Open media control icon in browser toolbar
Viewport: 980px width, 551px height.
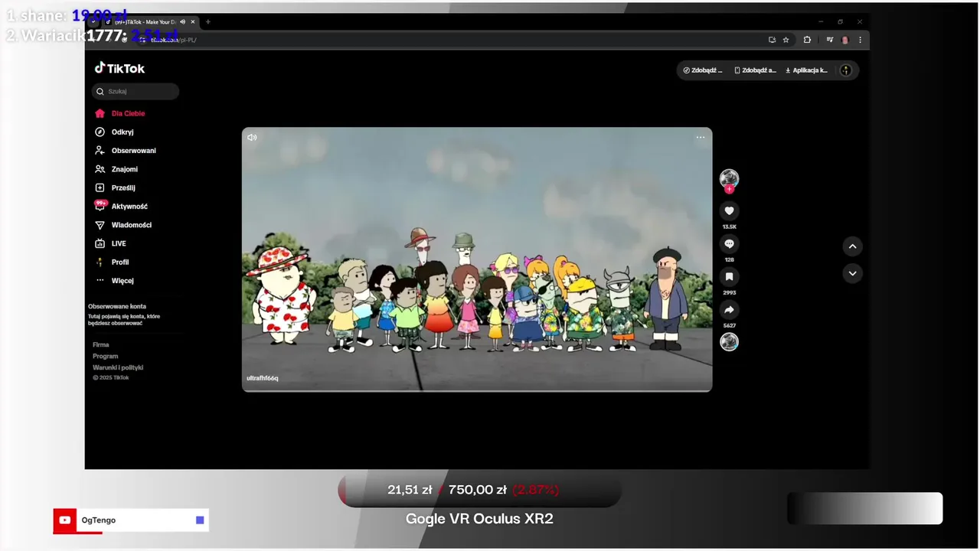pyautogui.click(x=829, y=40)
